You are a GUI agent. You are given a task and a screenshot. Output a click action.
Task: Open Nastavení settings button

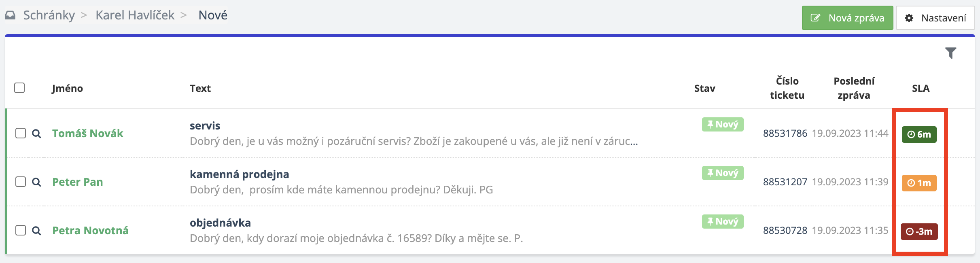(935, 18)
